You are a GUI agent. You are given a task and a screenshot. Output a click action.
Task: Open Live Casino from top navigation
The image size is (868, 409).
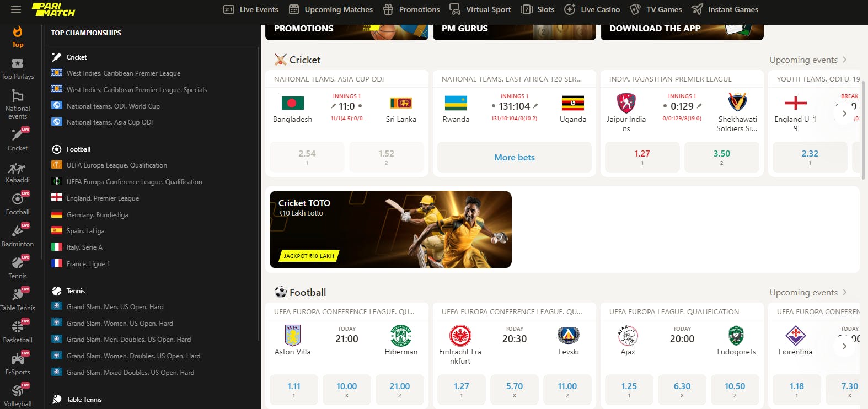(592, 9)
